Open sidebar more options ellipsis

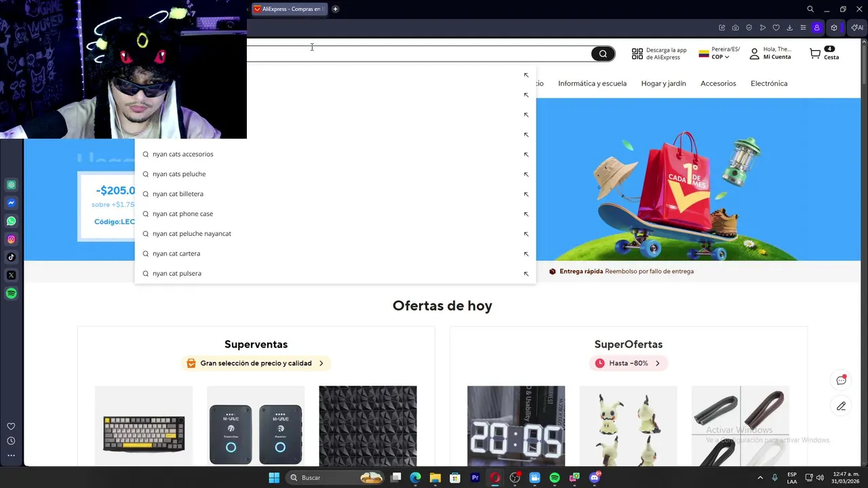pos(11,455)
